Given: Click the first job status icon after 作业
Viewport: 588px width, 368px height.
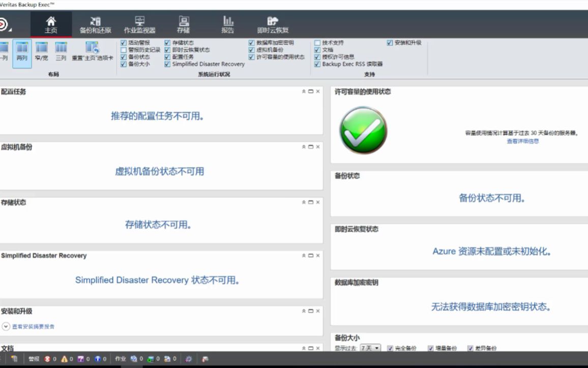Looking at the screenshot, I should pos(133,359).
